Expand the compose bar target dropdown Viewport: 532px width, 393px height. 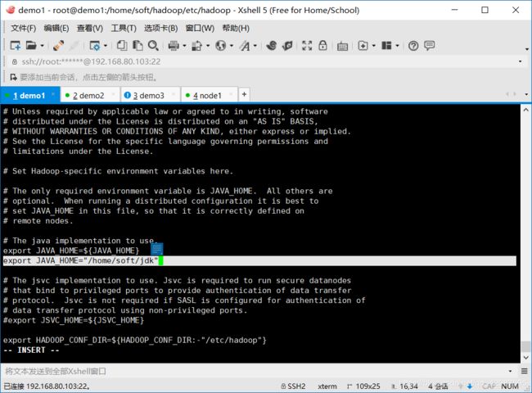[510, 371]
